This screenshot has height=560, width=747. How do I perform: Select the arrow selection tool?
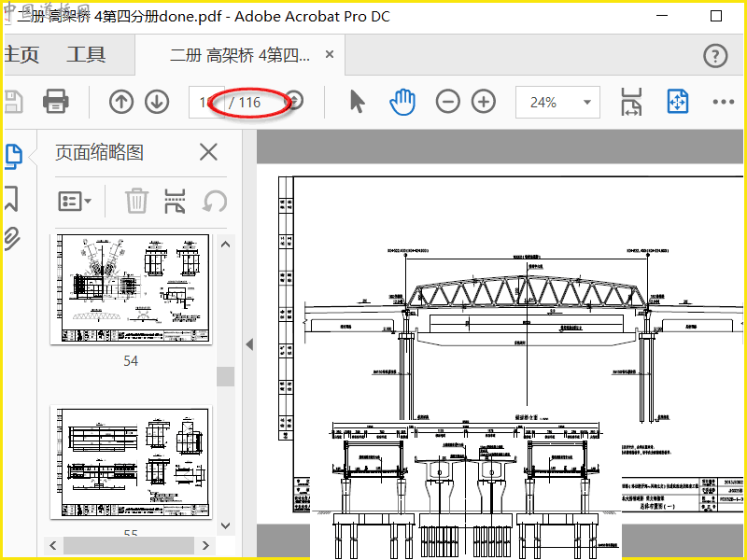pos(358,102)
